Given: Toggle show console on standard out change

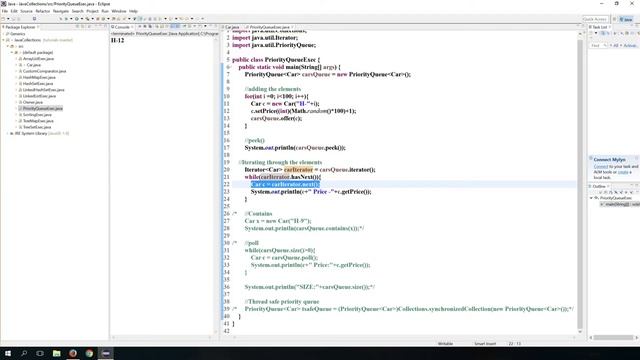Looking at the screenshot, I should click(172, 27).
